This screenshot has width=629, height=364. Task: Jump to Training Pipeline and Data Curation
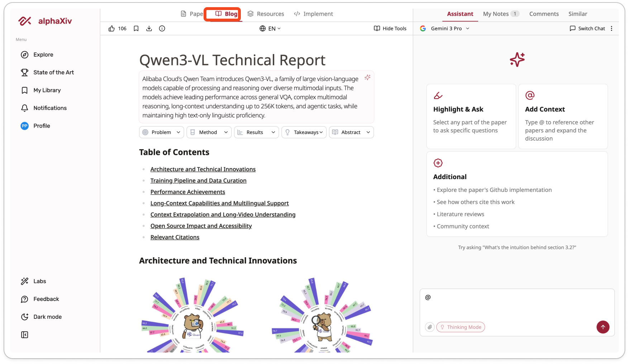point(198,181)
